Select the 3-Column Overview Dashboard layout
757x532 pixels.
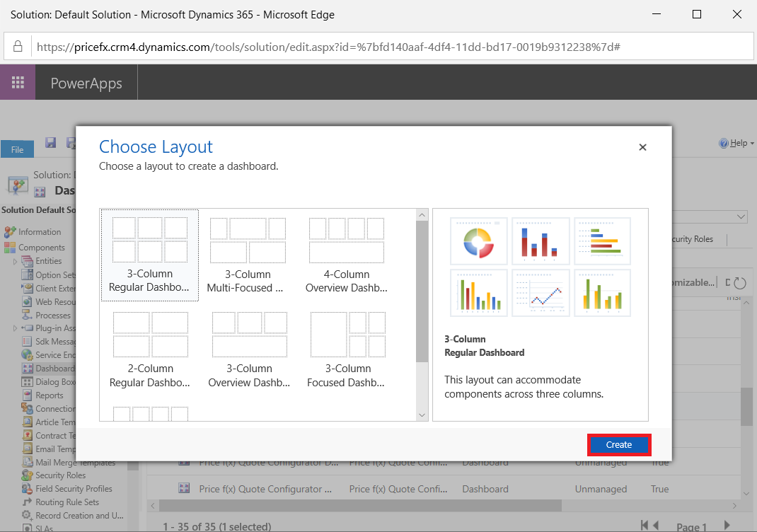point(249,349)
